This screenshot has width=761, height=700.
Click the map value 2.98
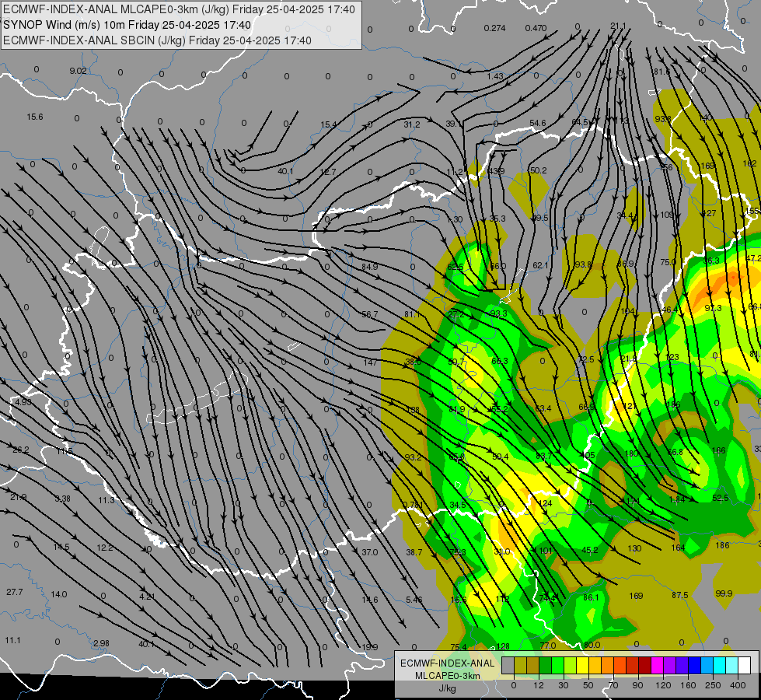pos(101,643)
